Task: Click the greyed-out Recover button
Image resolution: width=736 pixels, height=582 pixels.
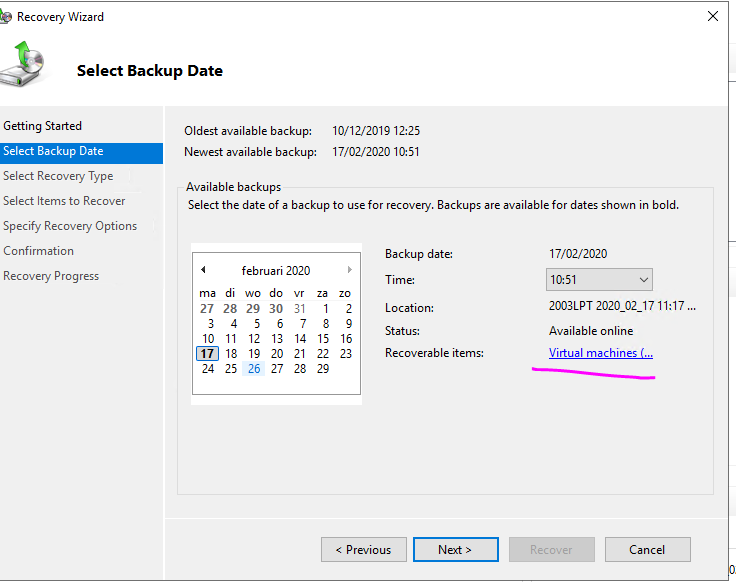Action: (552, 550)
